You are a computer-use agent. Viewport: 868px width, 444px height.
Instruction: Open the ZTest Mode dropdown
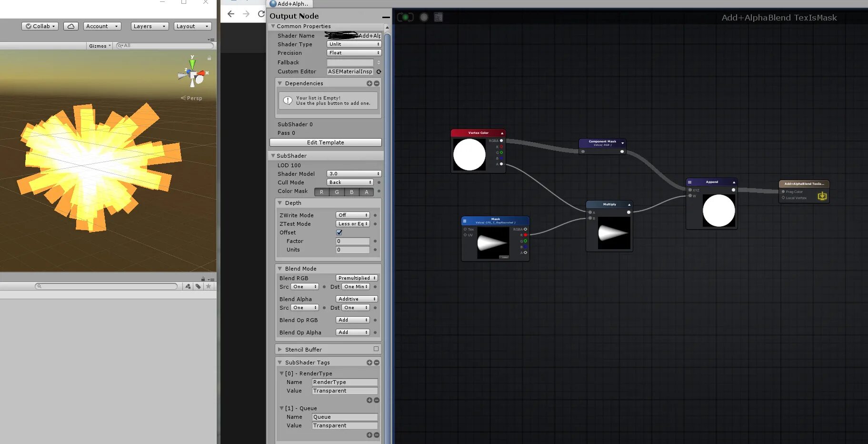point(353,224)
